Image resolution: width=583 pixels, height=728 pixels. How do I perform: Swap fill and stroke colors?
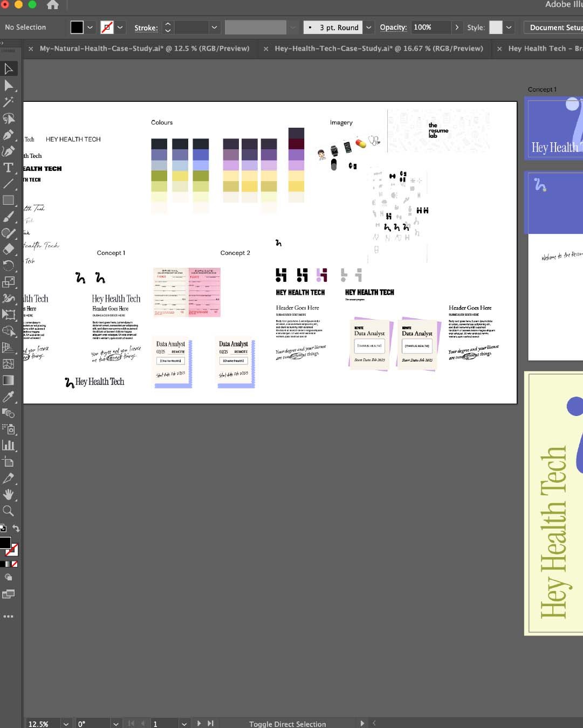point(16,529)
